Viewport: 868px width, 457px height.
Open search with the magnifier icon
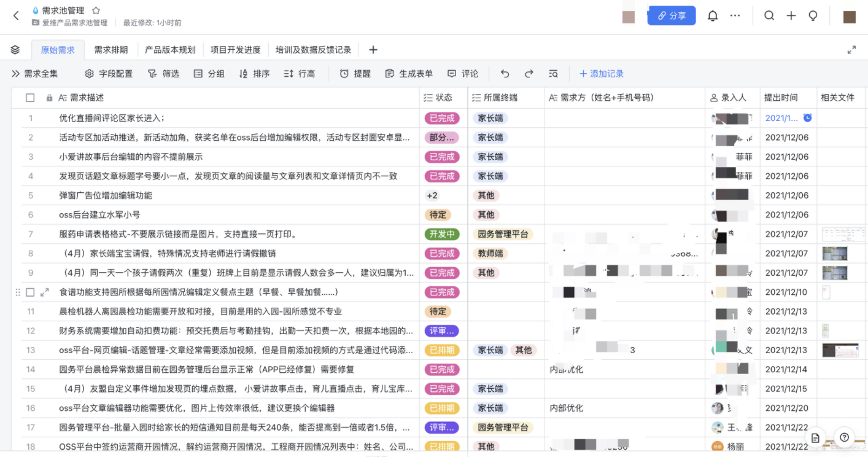pos(769,16)
